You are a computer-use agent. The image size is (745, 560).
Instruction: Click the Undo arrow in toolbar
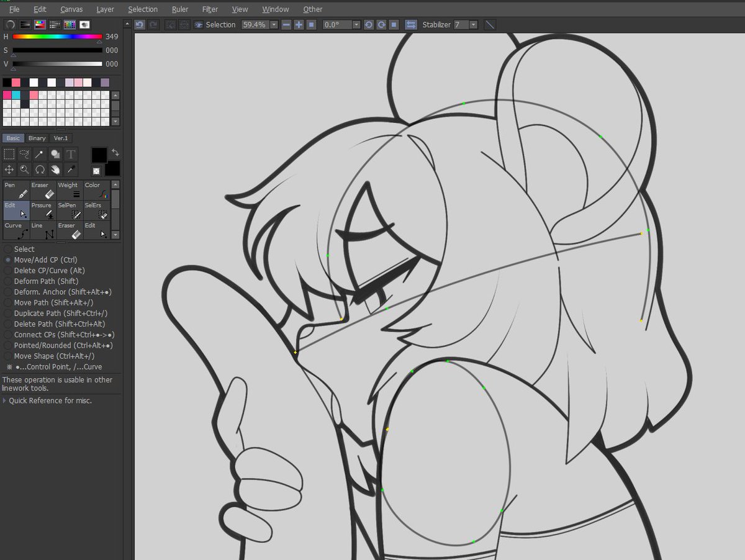[140, 24]
